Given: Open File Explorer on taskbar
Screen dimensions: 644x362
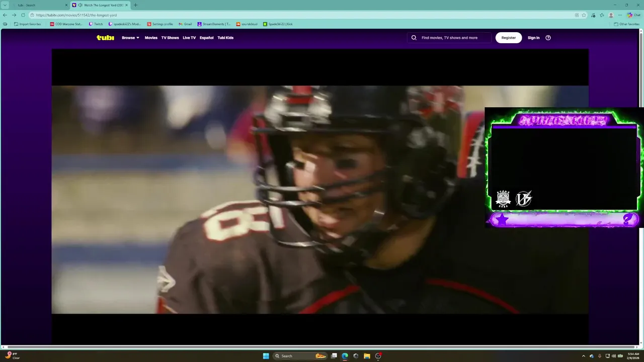Looking at the screenshot, I should tap(367, 356).
